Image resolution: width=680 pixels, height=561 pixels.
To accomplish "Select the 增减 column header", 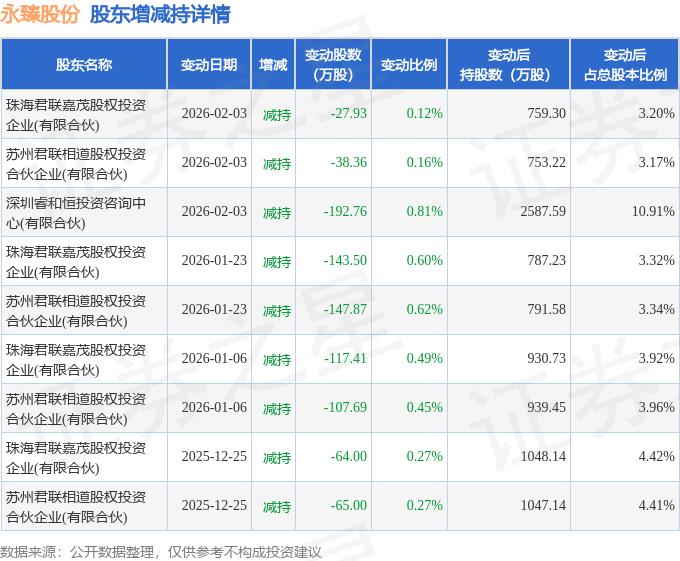I will (x=273, y=65).
